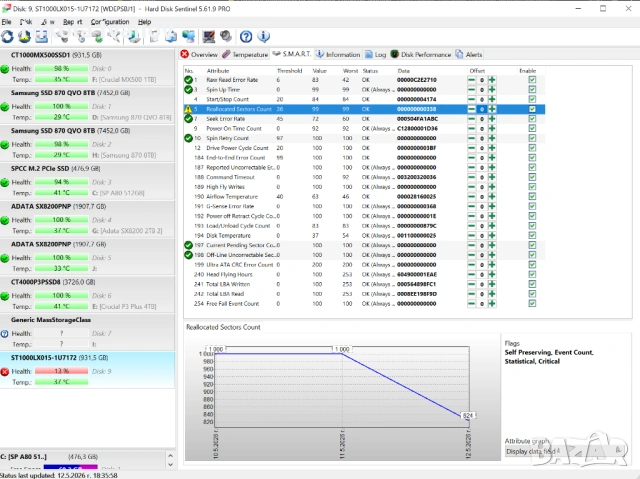640x479 pixels.
Task: Open help via question mark icon
Action: point(246,37)
